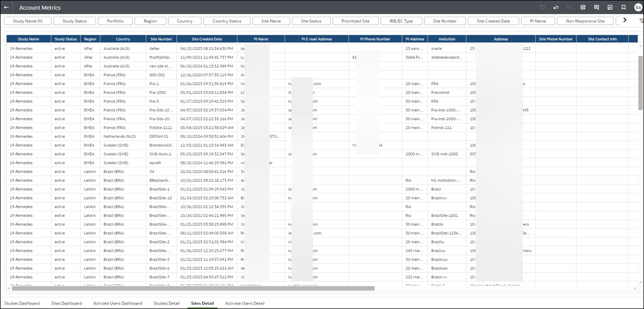The image size is (644, 309).
Task: Click the Institution column header
Action: pyautogui.click(x=447, y=39)
